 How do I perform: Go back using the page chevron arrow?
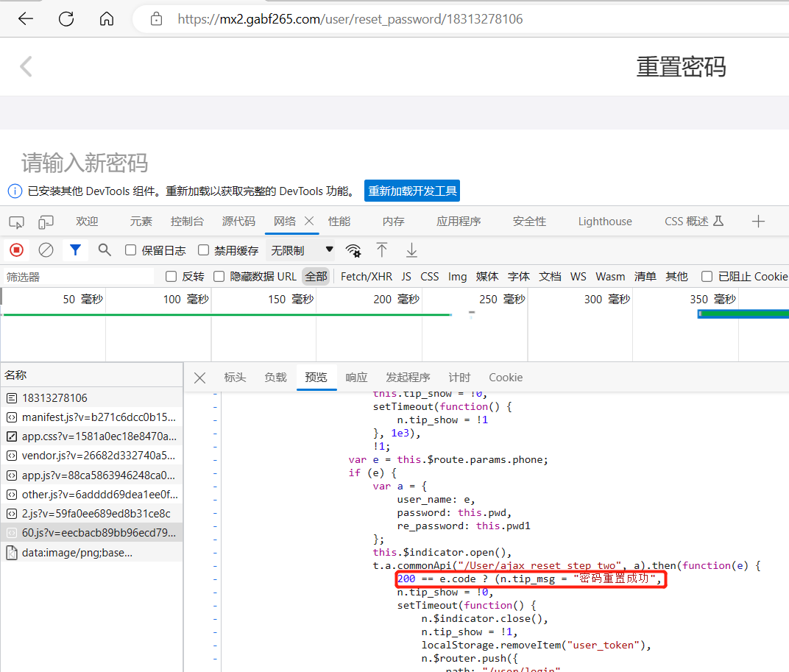26,66
